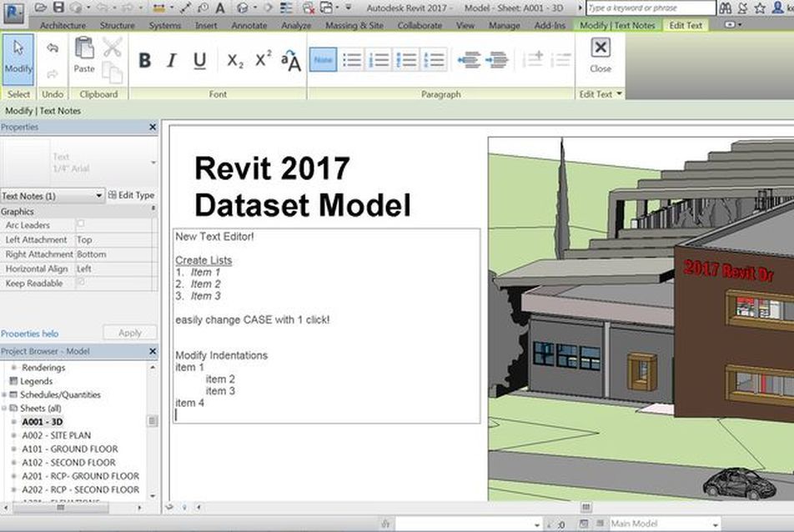This screenshot has width=794, height=532.
Task: Select the 'None' list style
Action: tap(323, 60)
